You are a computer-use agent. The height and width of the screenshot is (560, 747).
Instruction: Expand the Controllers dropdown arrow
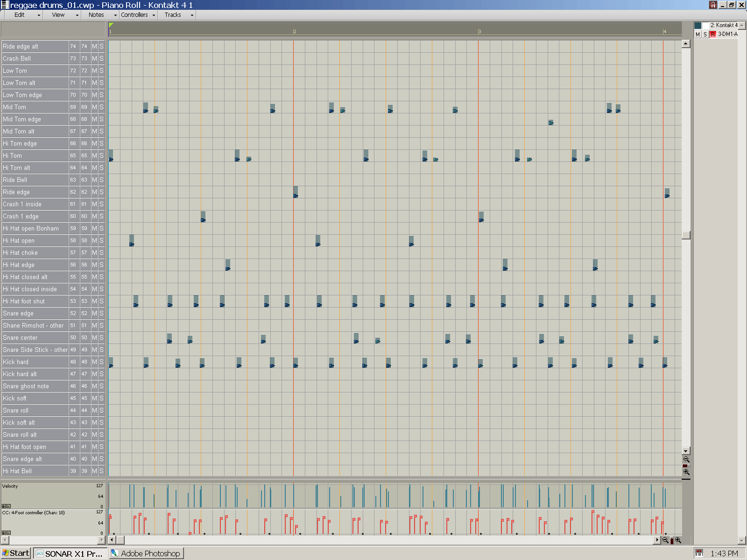pos(153,15)
